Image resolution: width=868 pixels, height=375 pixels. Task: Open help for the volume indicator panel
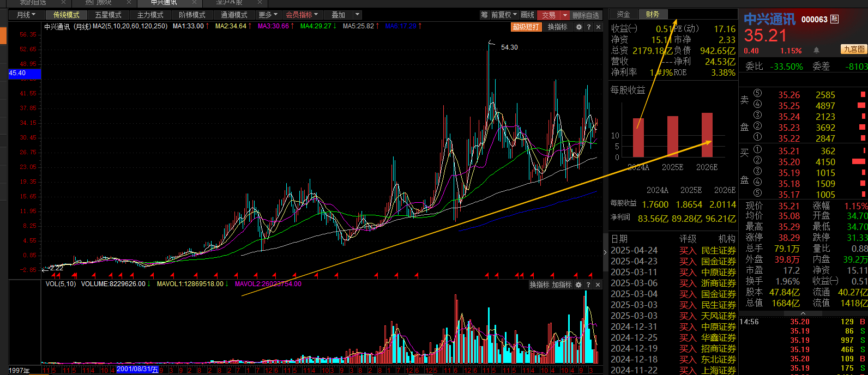click(588, 285)
